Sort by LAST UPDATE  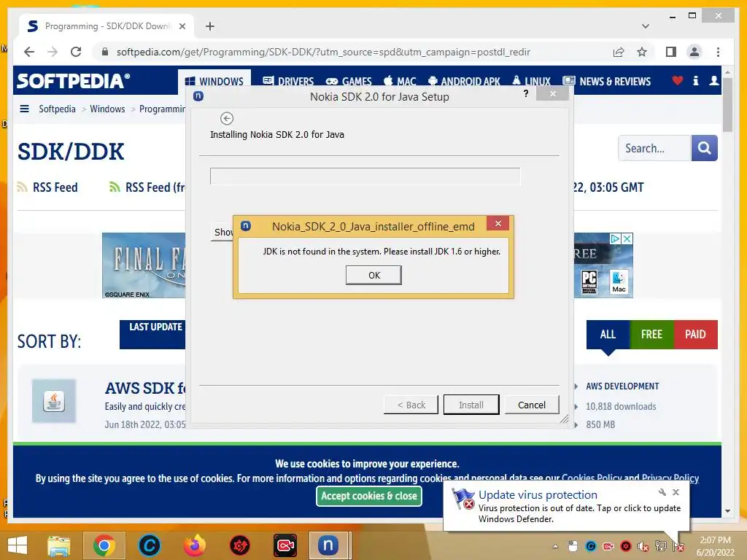(x=152, y=334)
